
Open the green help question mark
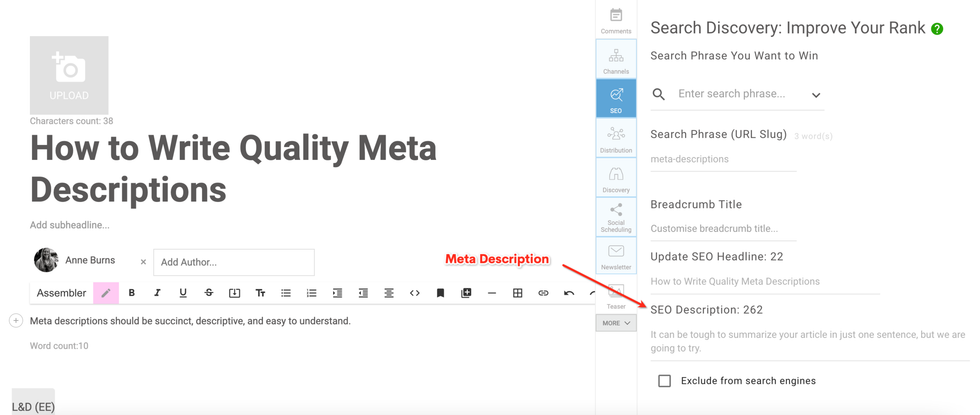pos(937,29)
